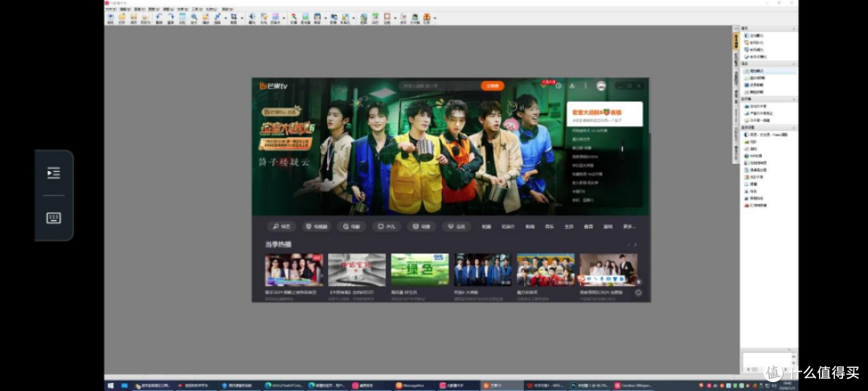This screenshot has height=391, width=868.
Task: Switch to the 芒果TV taskbar item
Action: tap(501, 385)
